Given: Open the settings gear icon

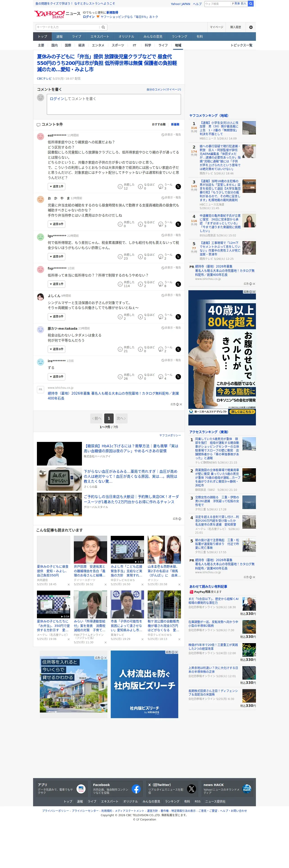Looking at the screenshot, I should (x=251, y=27).
